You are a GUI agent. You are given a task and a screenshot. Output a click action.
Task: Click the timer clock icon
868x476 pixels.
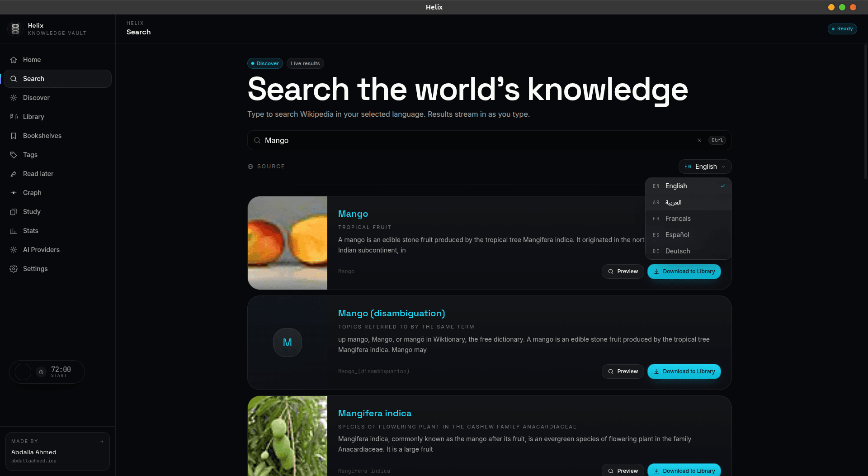pyautogui.click(x=41, y=372)
